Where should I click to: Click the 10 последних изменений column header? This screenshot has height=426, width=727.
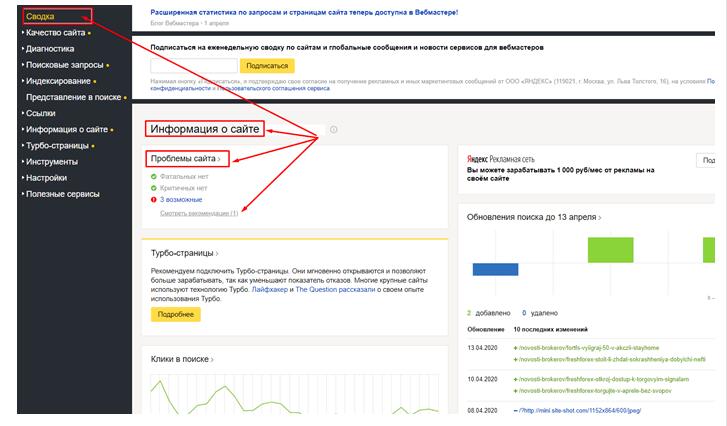[x=550, y=330]
